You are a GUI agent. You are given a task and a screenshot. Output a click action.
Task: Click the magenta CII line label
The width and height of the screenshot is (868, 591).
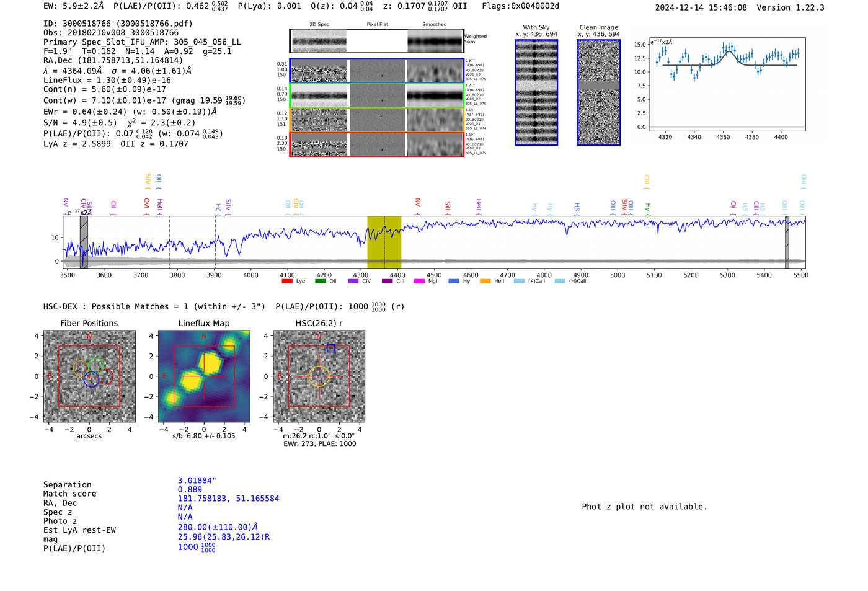pyautogui.click(x=113, y=208)
